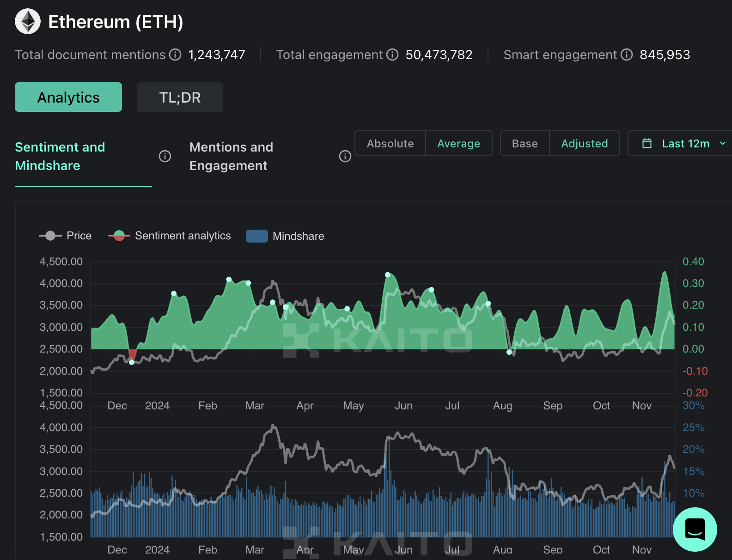This screenshot has width=732, height=560.
Task: Click sentiment peak marker near late May
Action: [388, 275]
